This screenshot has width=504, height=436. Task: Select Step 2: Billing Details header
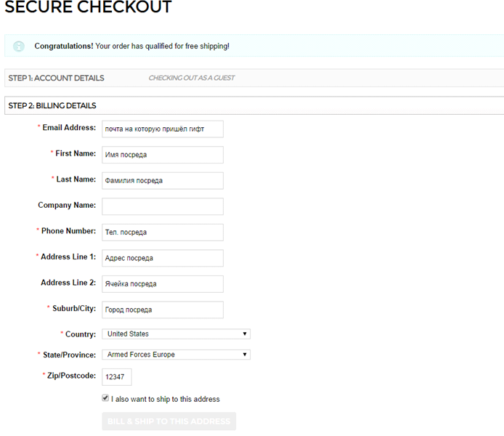coord(52,106)
